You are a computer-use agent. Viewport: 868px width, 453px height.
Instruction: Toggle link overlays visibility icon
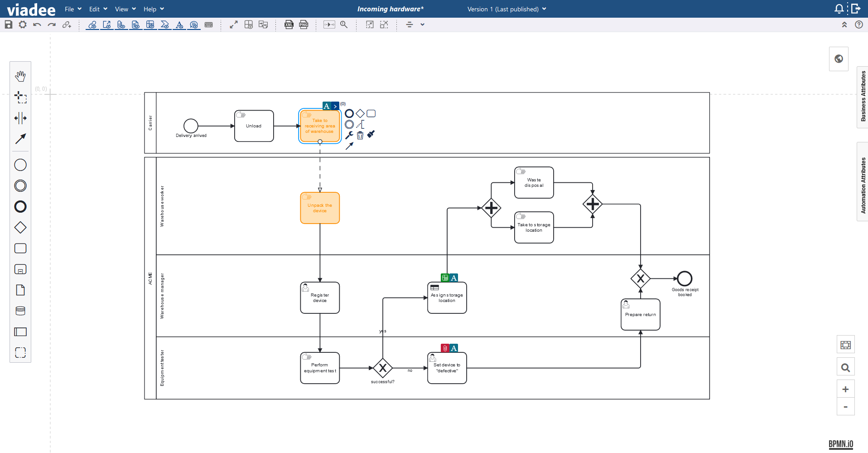point(92,24)
